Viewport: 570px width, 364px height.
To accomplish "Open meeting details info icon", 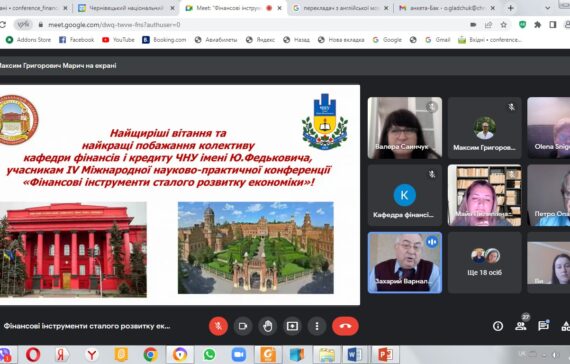I will [x=498, y=326].
